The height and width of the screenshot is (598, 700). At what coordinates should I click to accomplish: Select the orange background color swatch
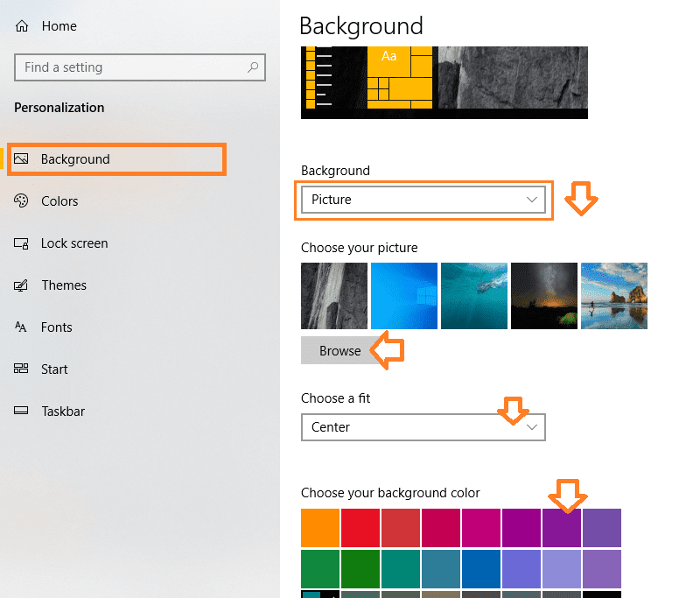point(320,528)
